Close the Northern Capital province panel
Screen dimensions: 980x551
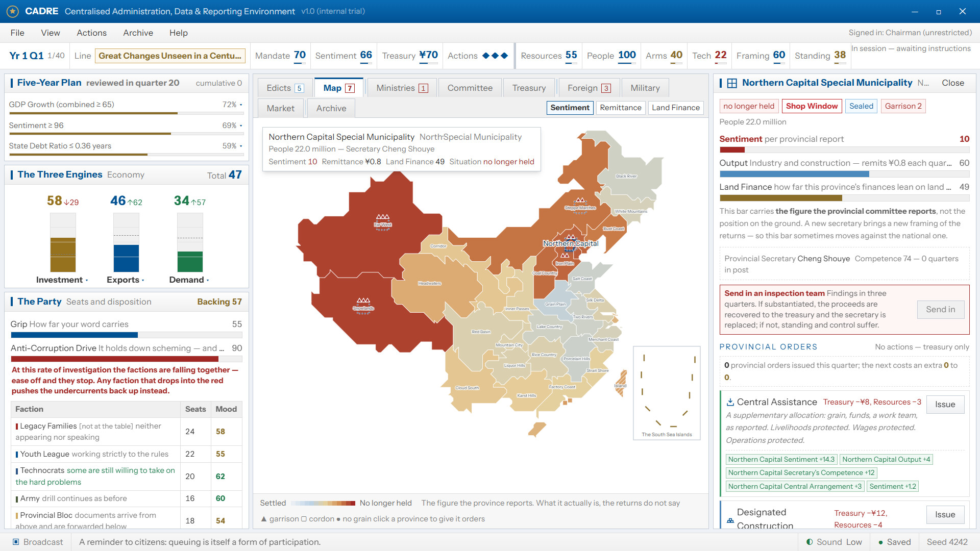point(953,83)
